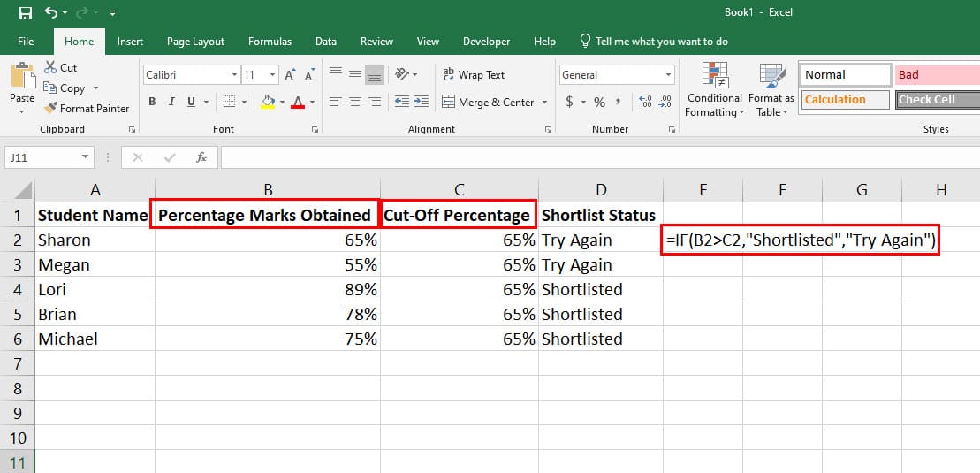Click the Insert Function fx icon
Image resolution: width=980 pixels, height=473 pixels.
click(201, 157)
